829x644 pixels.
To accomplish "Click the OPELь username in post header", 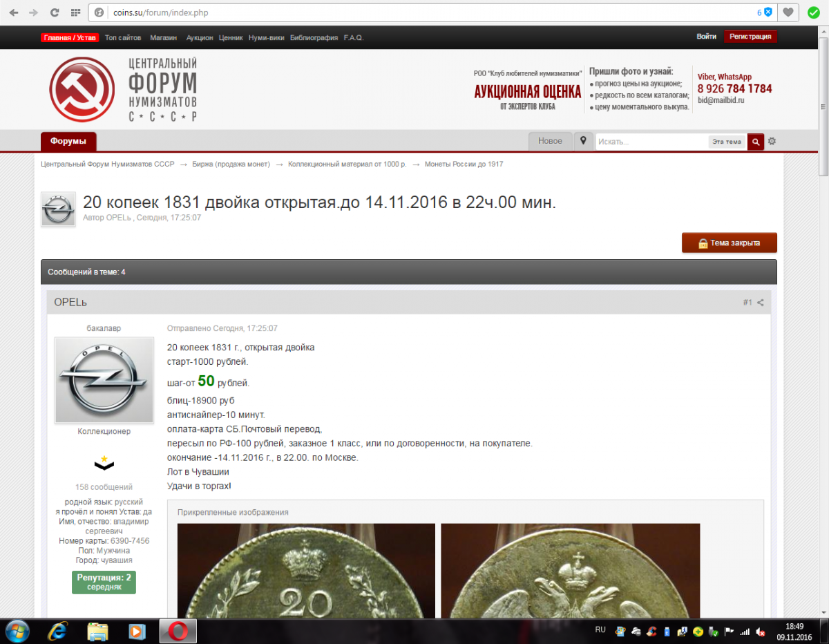I will tap(70, 303).
